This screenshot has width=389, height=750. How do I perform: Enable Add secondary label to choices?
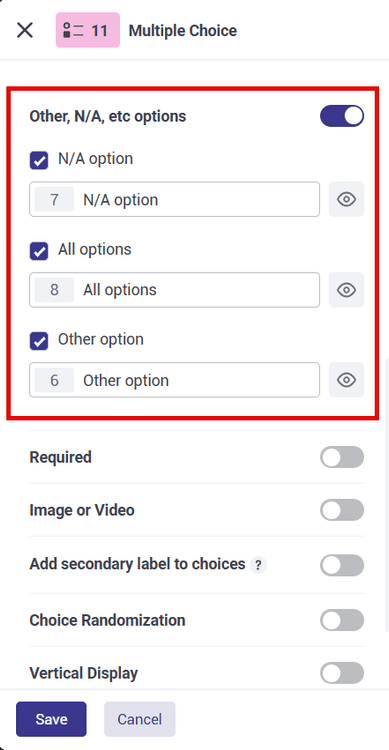(342, 565)
